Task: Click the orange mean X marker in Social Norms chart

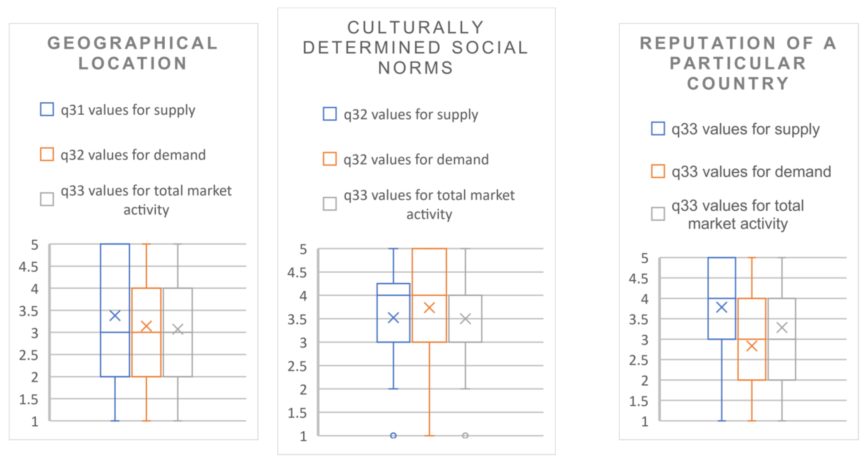Action: [x=429, y=308]
